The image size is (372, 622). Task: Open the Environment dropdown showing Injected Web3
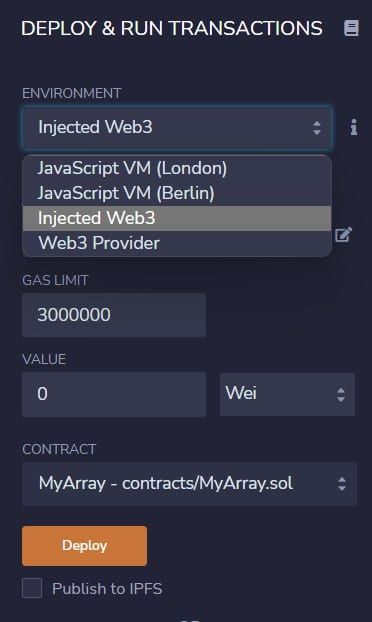click(x=177, y=128)
